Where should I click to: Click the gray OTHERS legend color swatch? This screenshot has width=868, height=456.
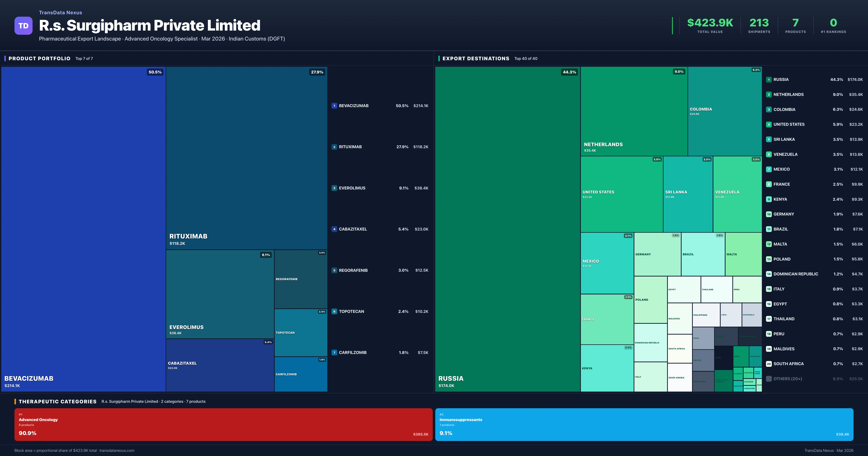pyautogui.click(x=769, y=378)
